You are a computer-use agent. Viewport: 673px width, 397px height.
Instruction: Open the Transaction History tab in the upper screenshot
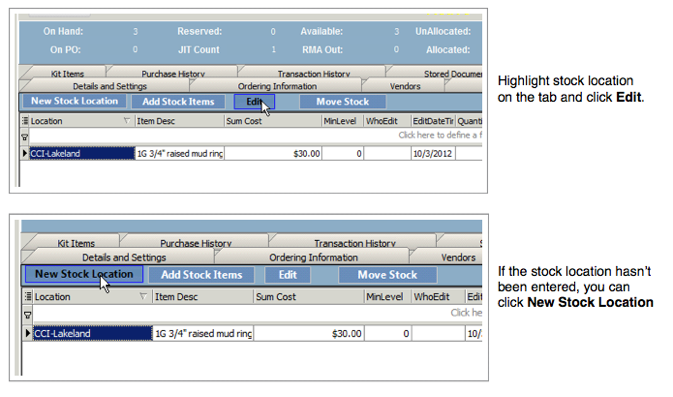314,74
